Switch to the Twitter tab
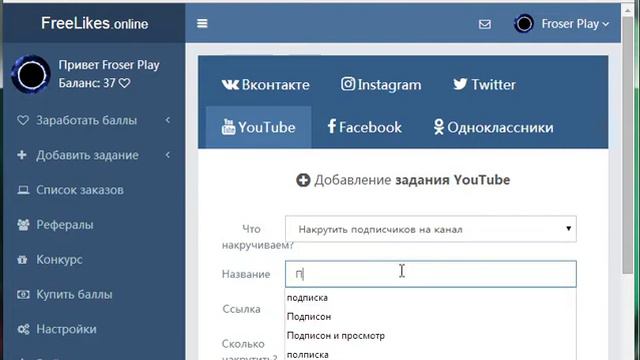 coord(484,84)
